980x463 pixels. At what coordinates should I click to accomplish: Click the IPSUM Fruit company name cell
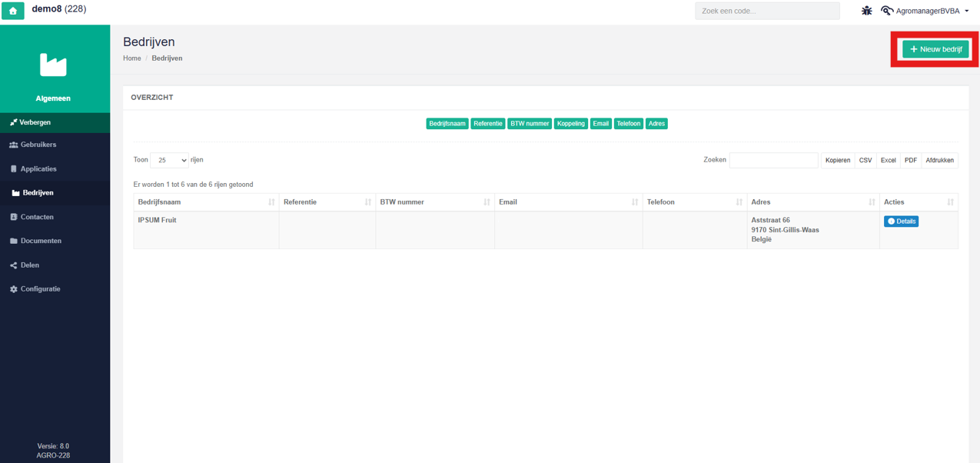click(x=206, y=230)
